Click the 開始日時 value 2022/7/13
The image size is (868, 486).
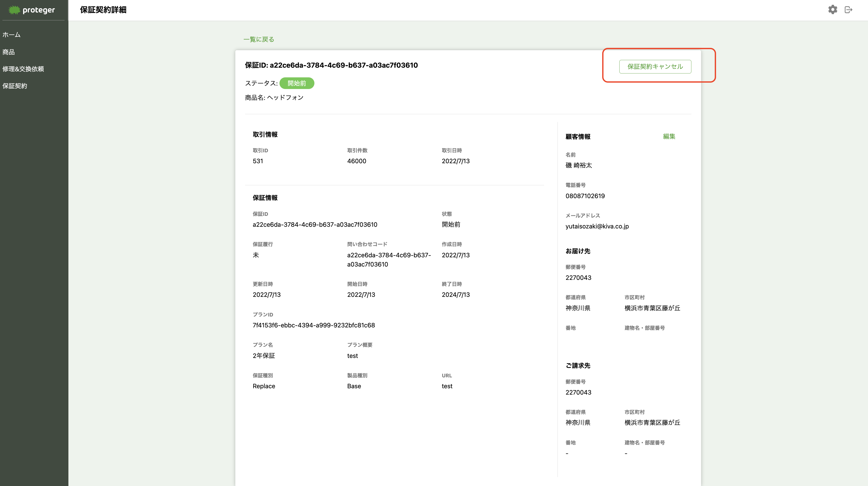pyautogui.click(x=361, y=295)
